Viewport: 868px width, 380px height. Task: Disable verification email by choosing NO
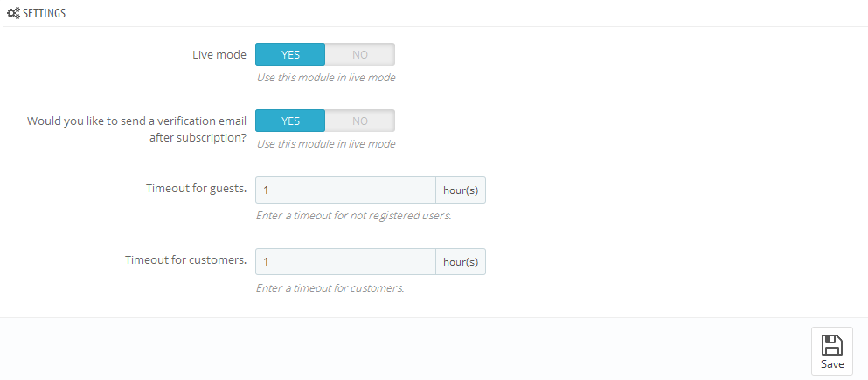click(x=360, y=121)
